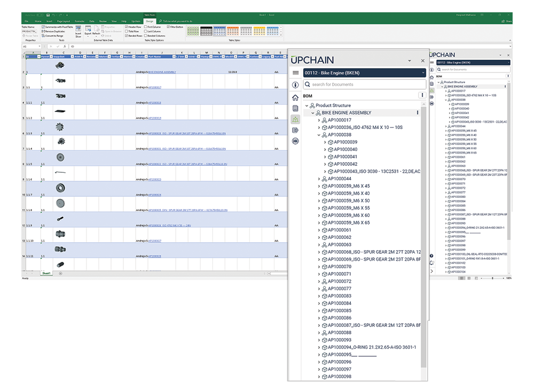Viewport: 534px width, 392px height.
Task: Open documents list icon in enlarged Upchain sidebar
Action: (x=295, y=108)
